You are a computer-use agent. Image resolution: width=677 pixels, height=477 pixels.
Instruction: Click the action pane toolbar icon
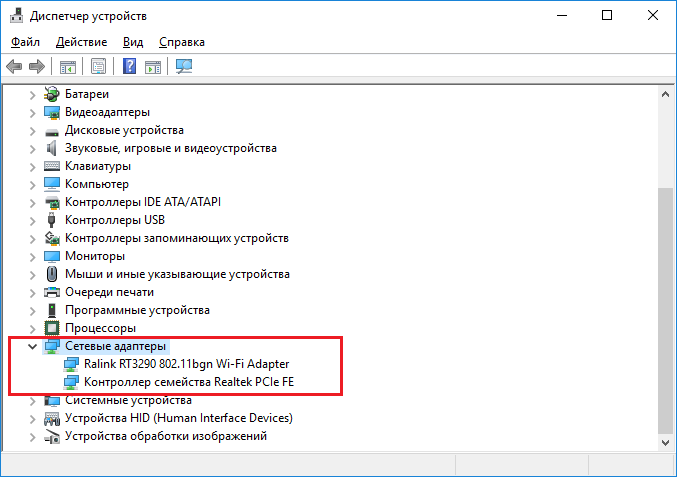(153, 67)
